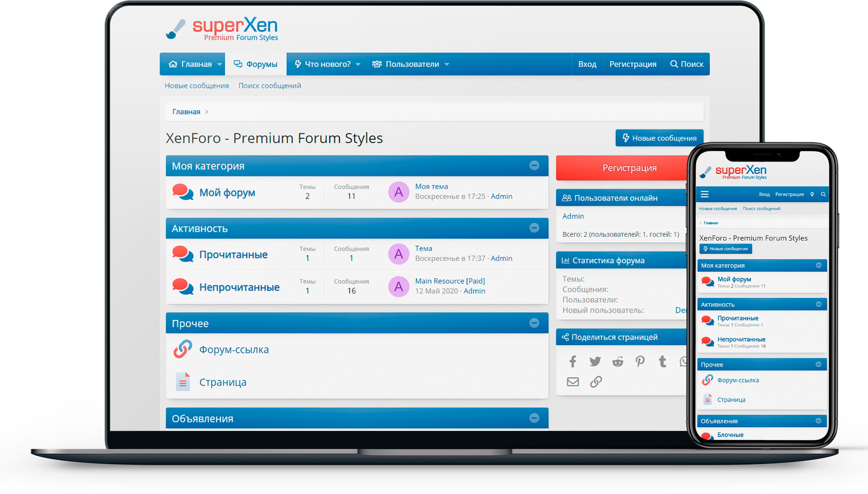868x494 pixels.
Task: Share page via Reddit icon
Action: click(x=618, y=361)
